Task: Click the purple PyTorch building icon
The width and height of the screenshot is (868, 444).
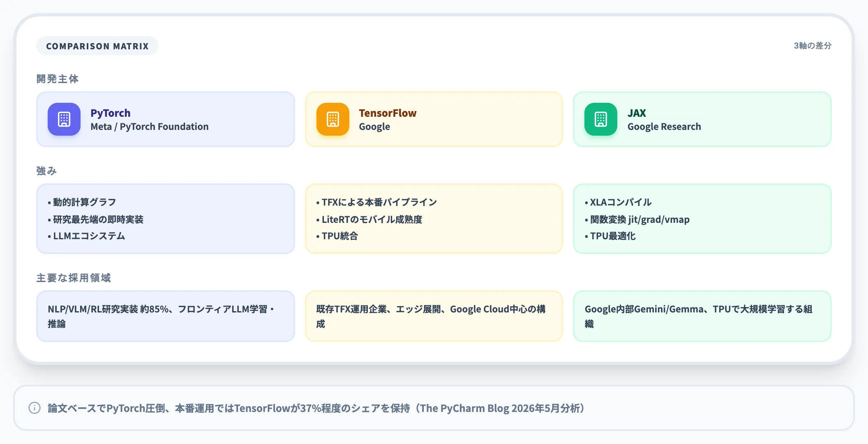Action: (x=64, y=119)
